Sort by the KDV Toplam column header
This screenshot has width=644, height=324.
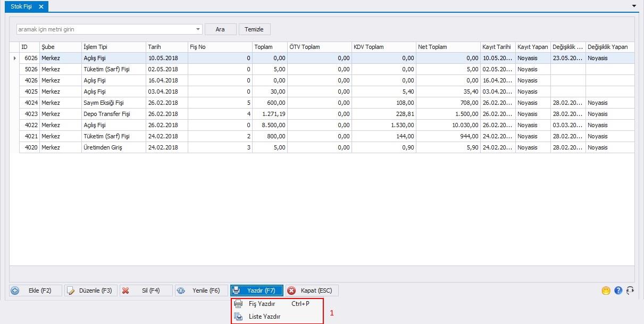(x=384, y=47)
